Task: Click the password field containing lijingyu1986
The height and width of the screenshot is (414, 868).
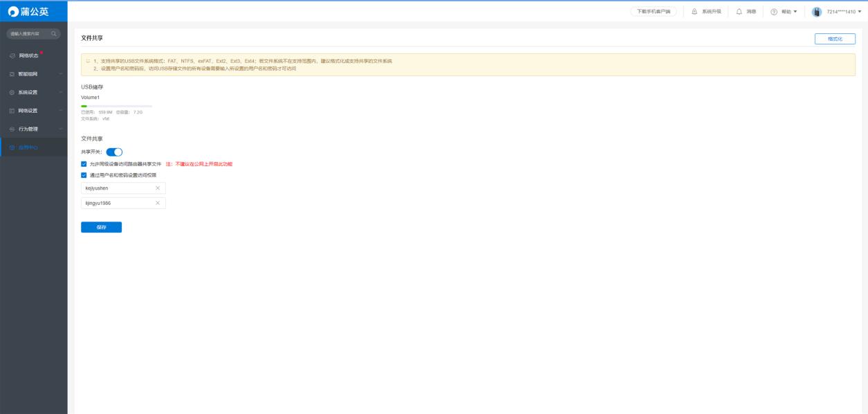Action: tap(123, 203)
